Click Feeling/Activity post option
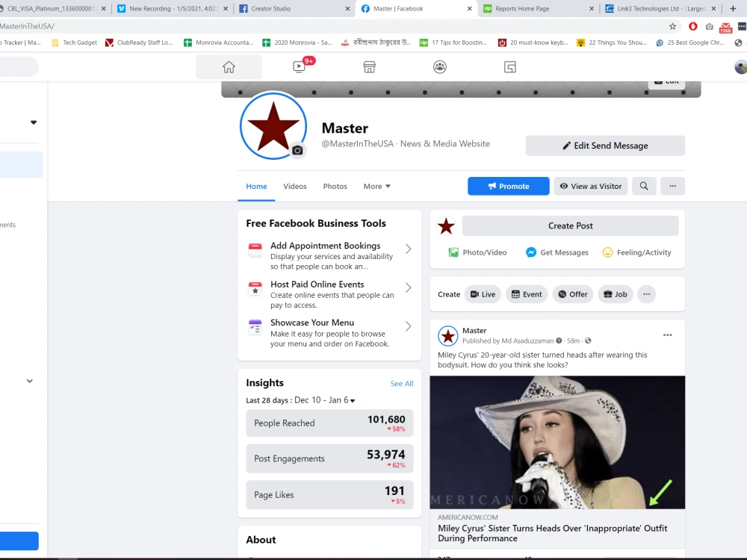This screenshot has width=747, height=560. coord(637,252)
